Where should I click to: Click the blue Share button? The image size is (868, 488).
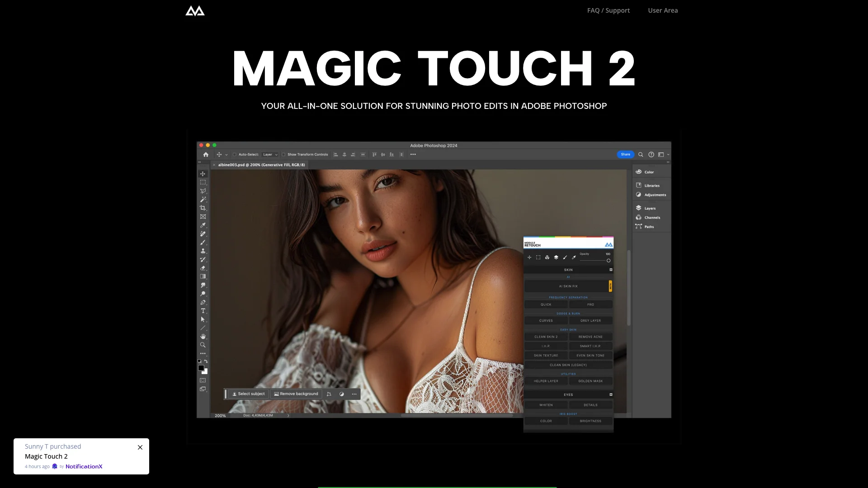point(626,155)
